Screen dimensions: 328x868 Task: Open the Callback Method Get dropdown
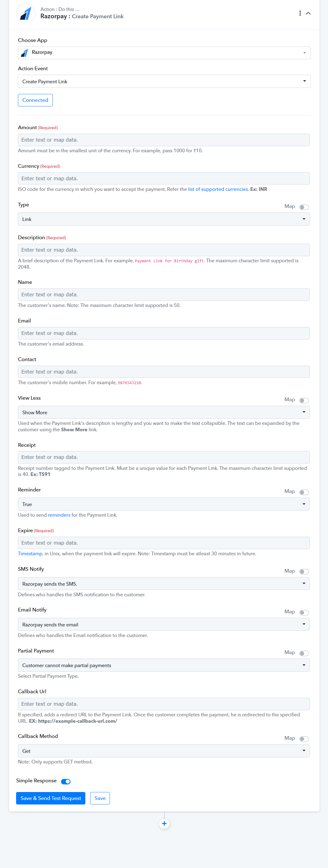pos(164,751)
